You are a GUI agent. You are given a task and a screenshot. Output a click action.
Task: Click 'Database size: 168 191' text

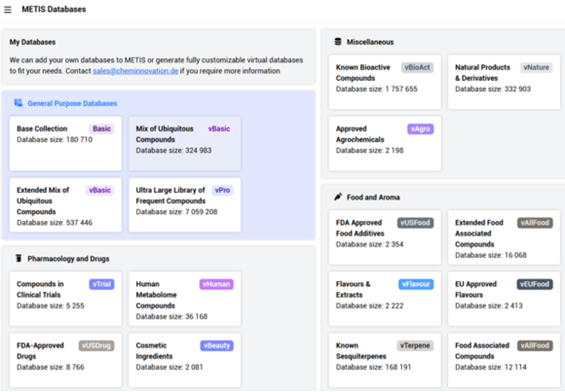pos(373,367)
